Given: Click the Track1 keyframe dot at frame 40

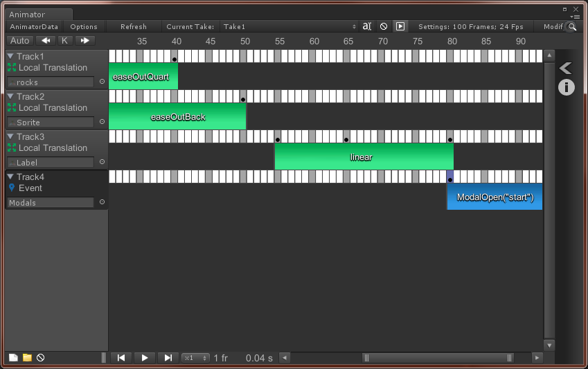Looking at the screenshot, I should pyautogui.click(x=175, y=60).
